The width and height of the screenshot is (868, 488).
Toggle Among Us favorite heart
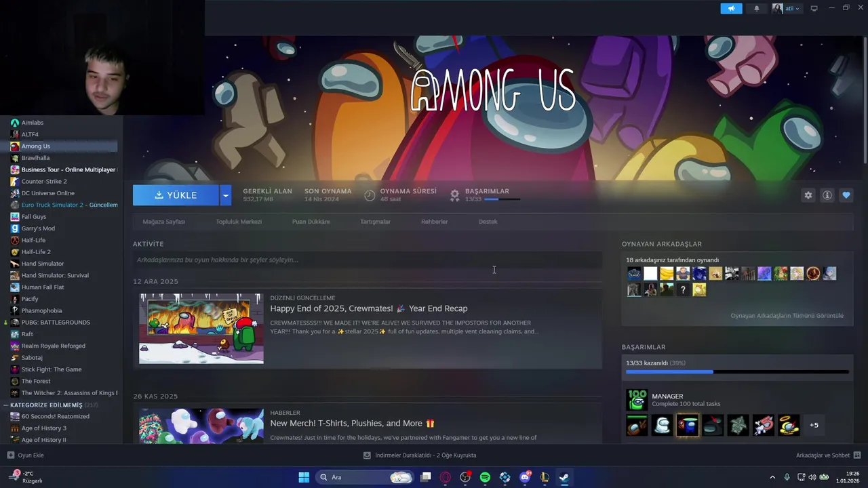click(x=846, y=195)
